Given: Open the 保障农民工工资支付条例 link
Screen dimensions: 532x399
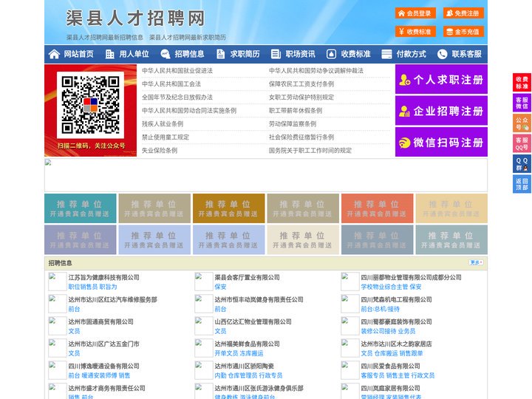Looking at the screenshot, I should (x=301, y=83).
